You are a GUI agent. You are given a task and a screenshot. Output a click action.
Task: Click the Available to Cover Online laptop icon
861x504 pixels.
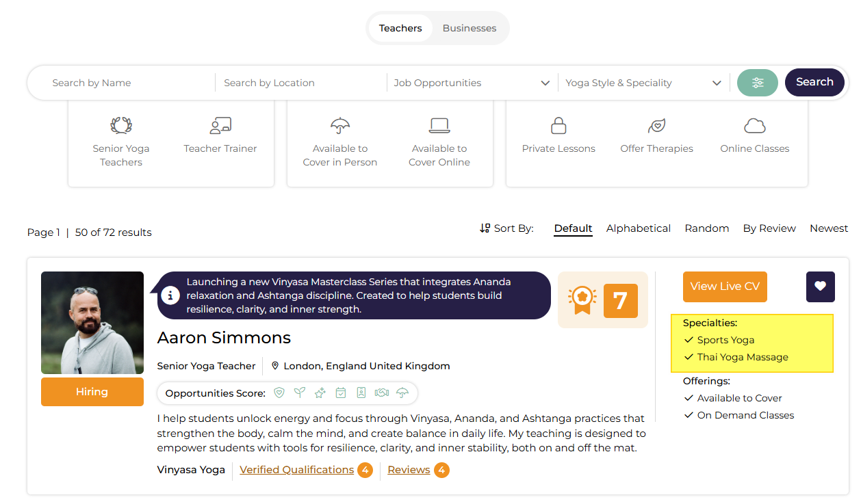(439, 125)
